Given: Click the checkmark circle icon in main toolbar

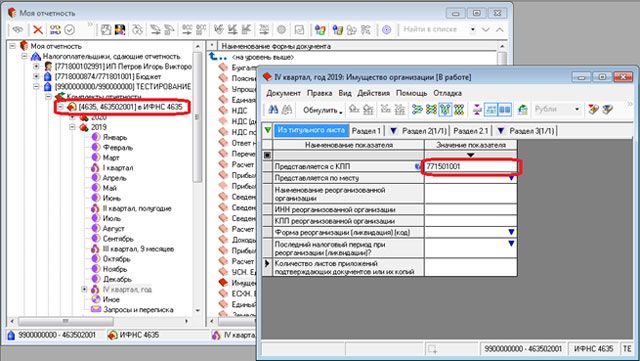Looking at the screenshot, I should (x=70, y=29).
